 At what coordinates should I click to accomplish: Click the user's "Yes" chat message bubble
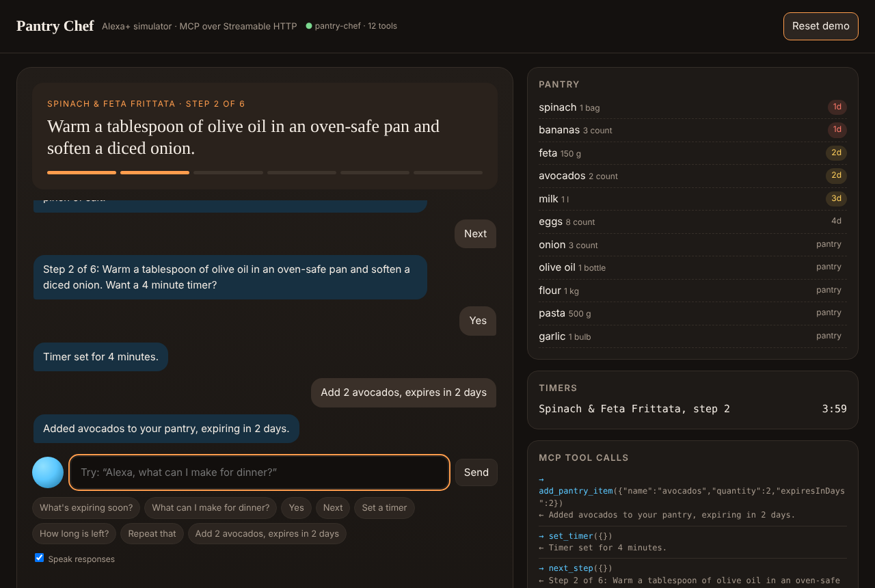(x=478, y=321)
